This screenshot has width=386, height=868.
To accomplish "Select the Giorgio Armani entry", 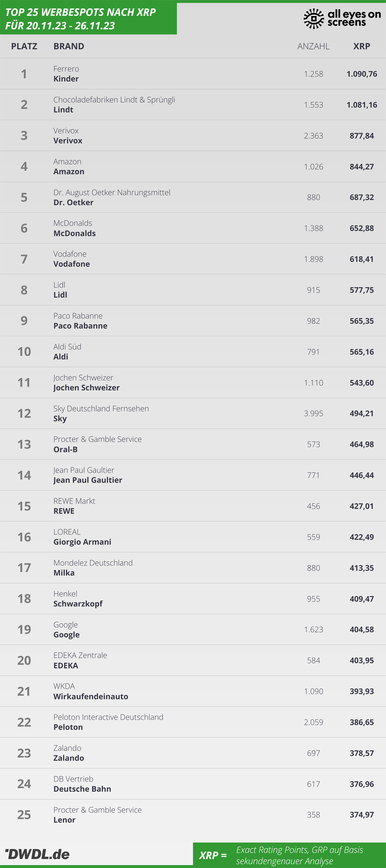I will 82,537.
